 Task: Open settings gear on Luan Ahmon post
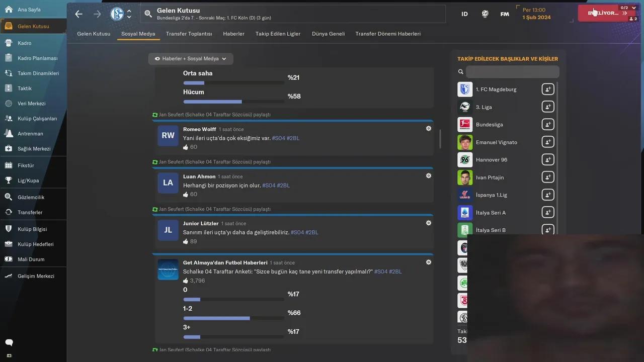(429, 176)
